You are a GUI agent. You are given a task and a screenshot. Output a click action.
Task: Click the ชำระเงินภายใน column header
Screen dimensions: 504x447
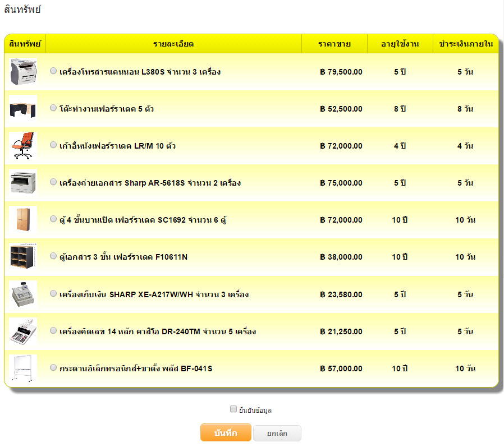tap(466, 44)
